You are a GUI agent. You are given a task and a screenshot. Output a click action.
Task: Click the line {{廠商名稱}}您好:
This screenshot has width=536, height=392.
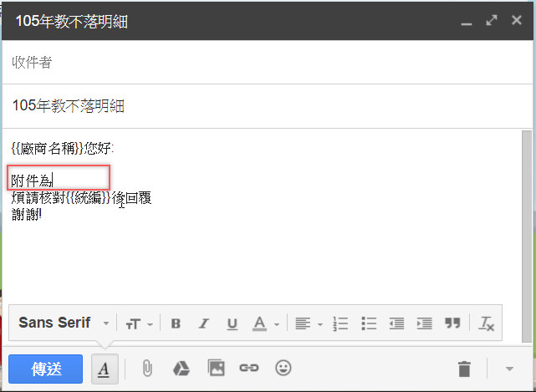pos(63,149)
